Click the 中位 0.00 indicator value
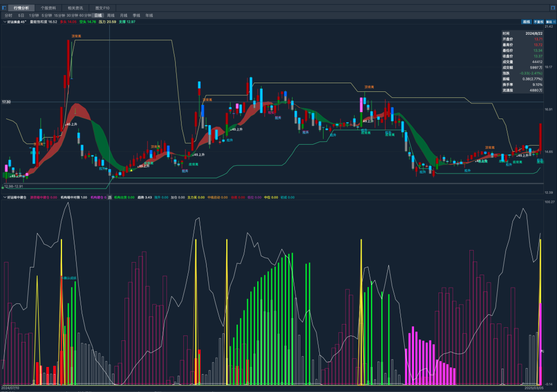This screenshot has height=392, width=557. (x=271, y=197)
